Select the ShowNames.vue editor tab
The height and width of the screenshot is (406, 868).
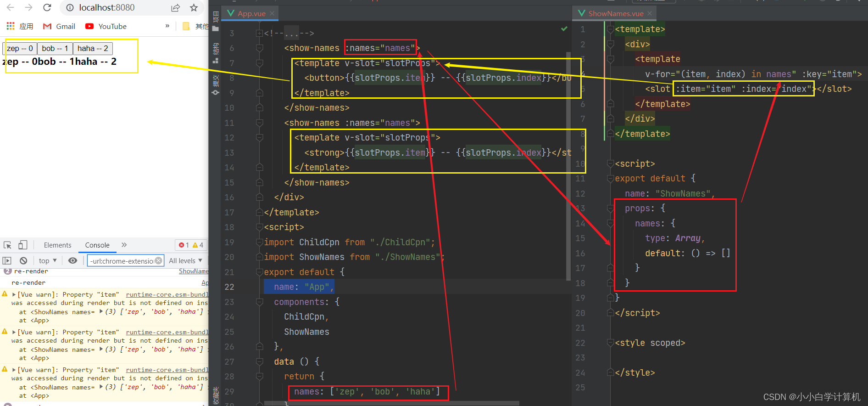click(x=615, y=13)
